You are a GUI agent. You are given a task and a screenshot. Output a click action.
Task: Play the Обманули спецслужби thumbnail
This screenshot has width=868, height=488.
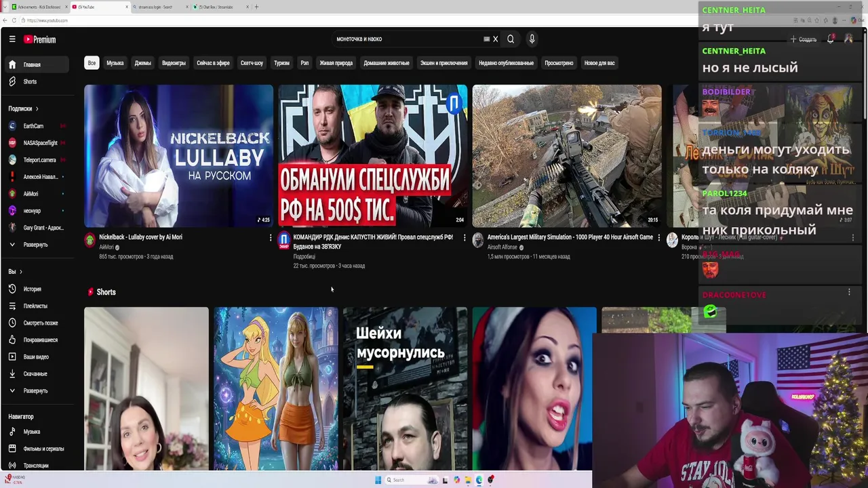(373, 156)
